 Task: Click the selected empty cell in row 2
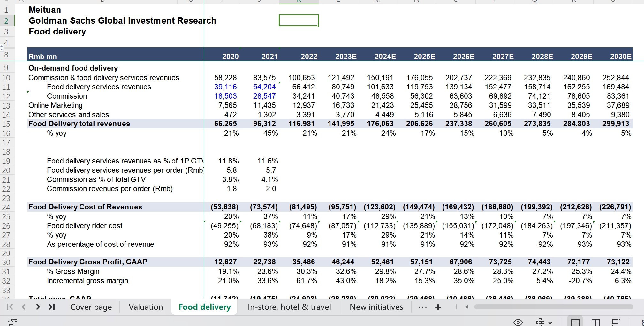tap(299, 20)
